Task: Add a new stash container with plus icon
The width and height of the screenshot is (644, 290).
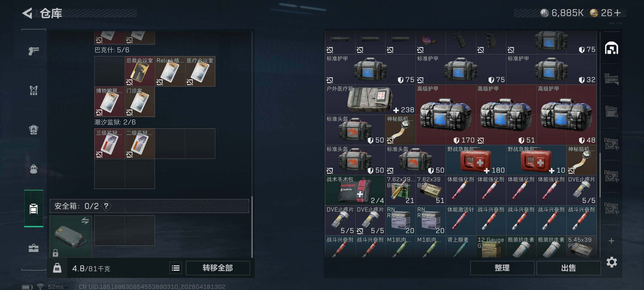Action: [612, 241]
